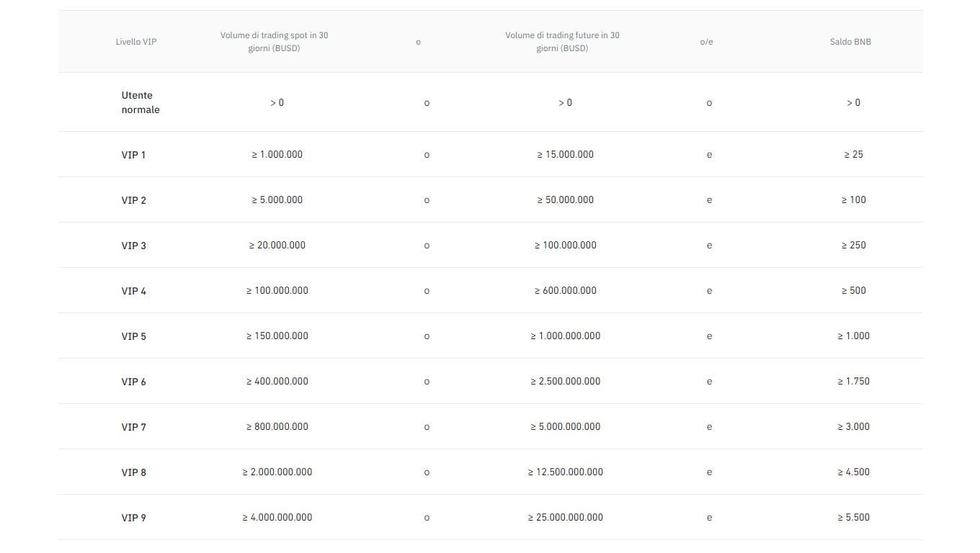Click the futures volume '≥ 12.500.000.000' cell
The image size is (980, 553).
[566, 472]
